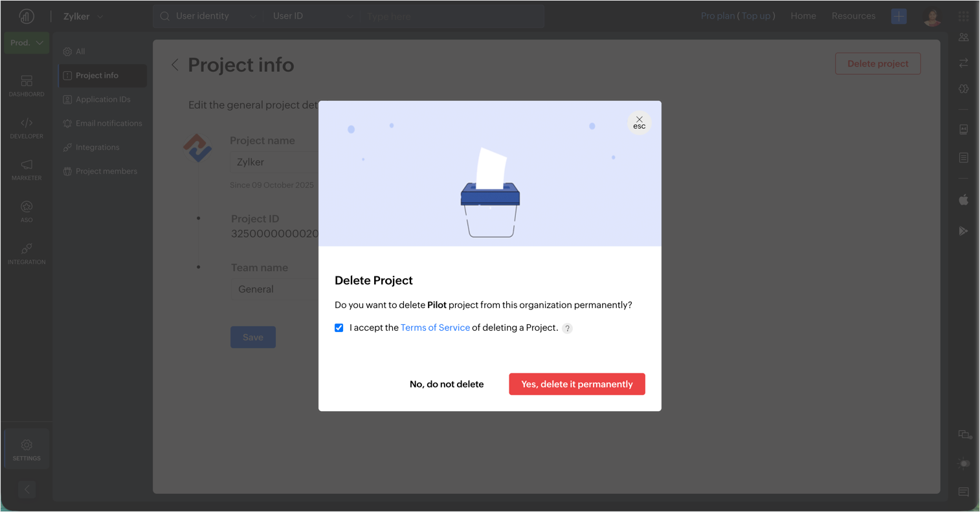Click the help question mark icon
Viewport: 980px width, 512px height.
pyautogui.click(x=567, y=328)
